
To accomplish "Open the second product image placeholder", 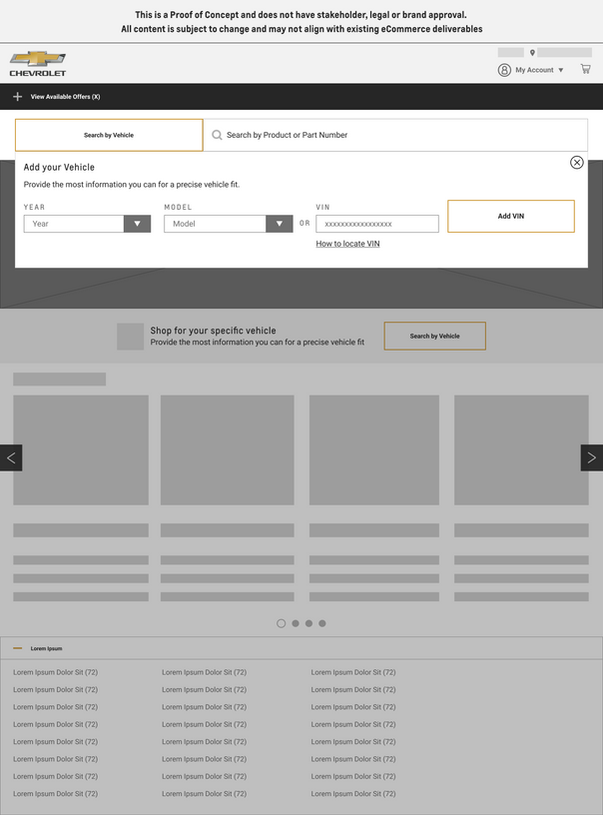I will click(227, 450).
